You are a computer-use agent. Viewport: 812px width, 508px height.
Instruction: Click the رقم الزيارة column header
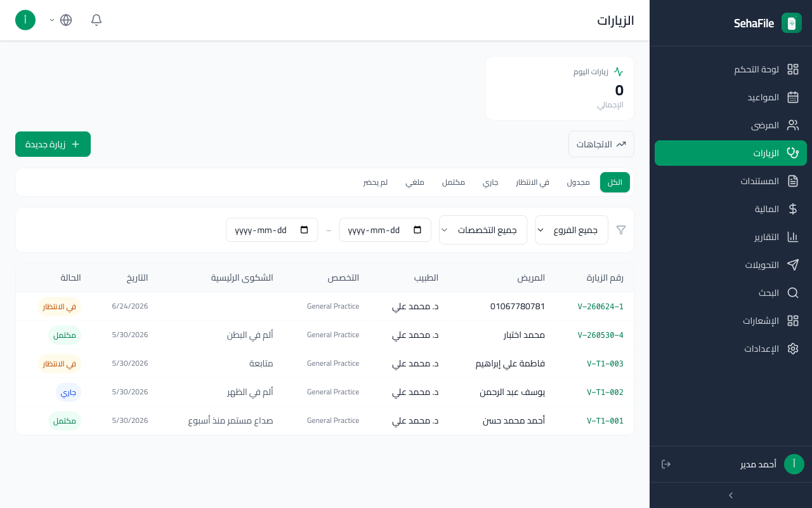tap(605, 278)
